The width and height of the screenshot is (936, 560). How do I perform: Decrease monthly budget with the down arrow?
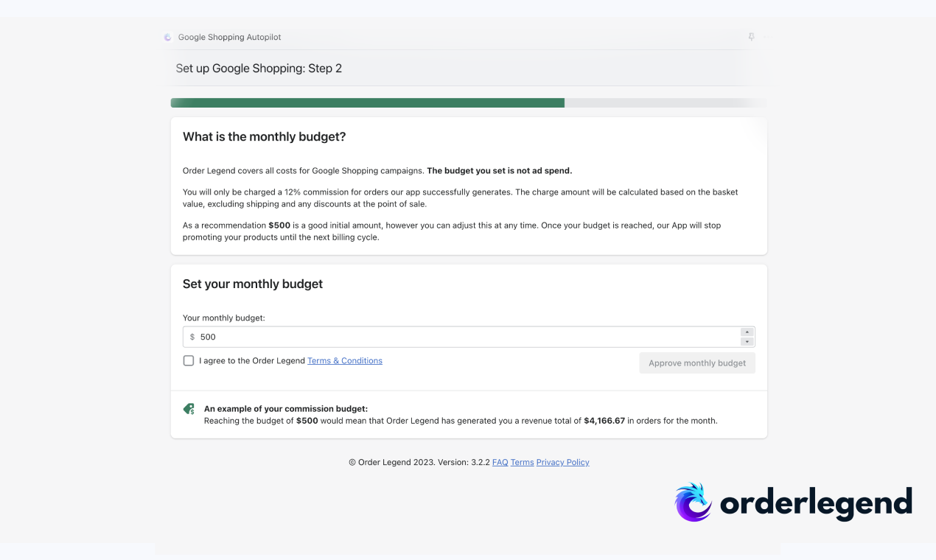747,342
